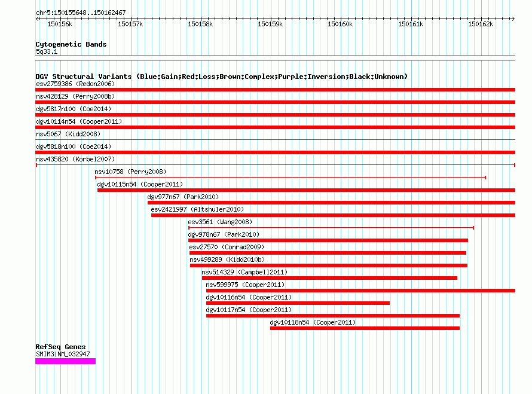This screenshot has width=532, height=394.
Task: Open the nsv5067 (Kidd2008) variant
Action: coord(68,134)
